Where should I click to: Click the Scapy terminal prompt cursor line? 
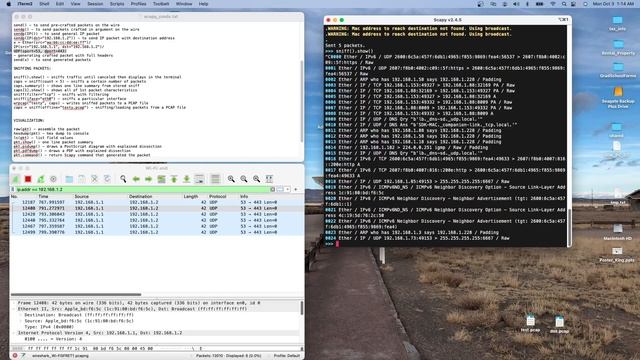(445, 244)
